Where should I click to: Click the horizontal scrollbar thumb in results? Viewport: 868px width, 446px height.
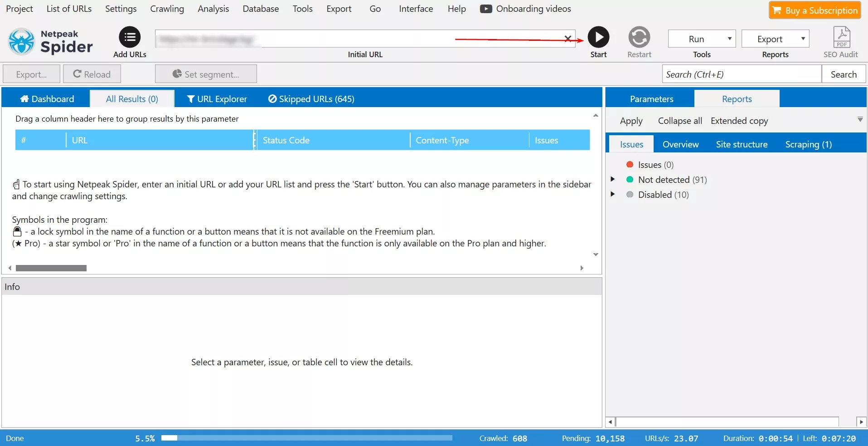51,268
